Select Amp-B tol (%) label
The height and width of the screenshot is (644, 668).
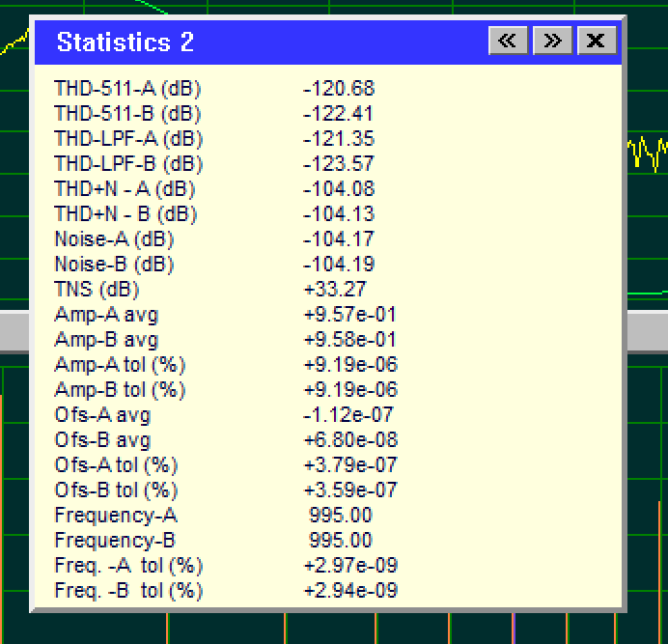[x=120, y=390]
